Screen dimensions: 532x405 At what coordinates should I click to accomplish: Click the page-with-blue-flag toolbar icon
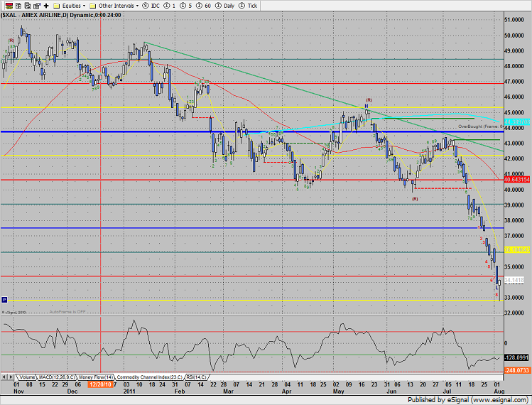[x=37, y=6]
